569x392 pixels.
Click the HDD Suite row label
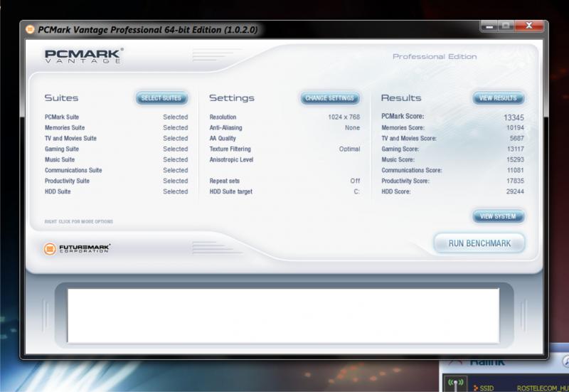pyautogui.click(x=58, y=191)
